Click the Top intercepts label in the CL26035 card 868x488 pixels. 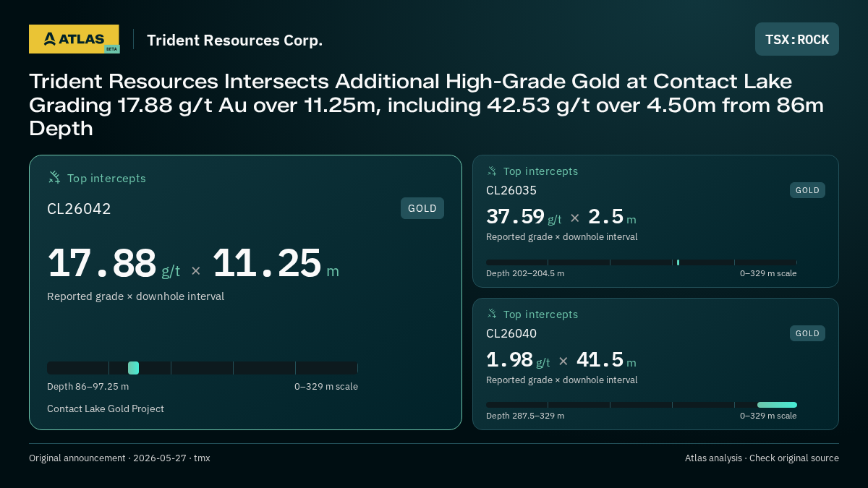[x=540, y=171]
